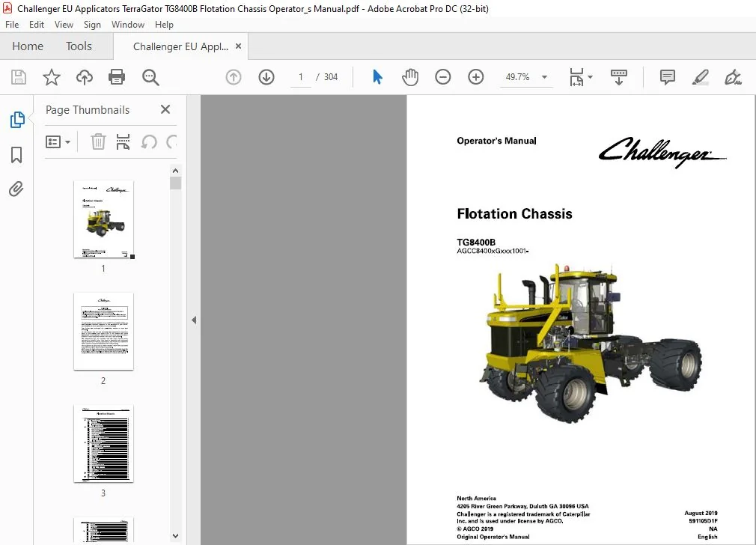The width and height of the screenshot is (756, 545).
Task: Open the fit page options icon
Action: point(581,77)
